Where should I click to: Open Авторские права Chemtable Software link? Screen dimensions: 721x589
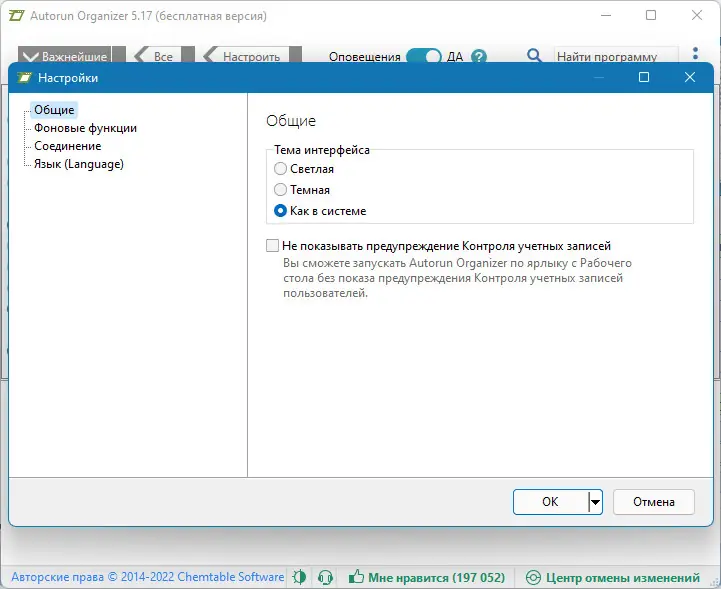tap(148, 577)
